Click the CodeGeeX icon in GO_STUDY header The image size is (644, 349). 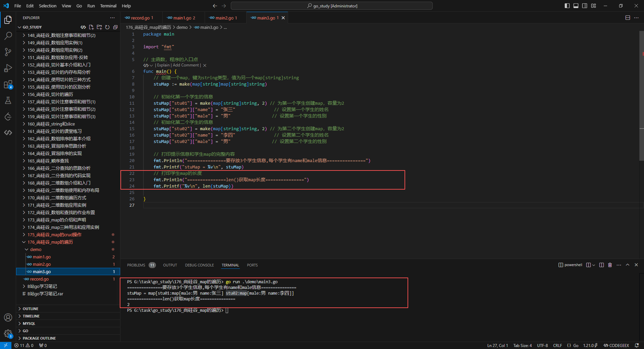click(83, 27)
